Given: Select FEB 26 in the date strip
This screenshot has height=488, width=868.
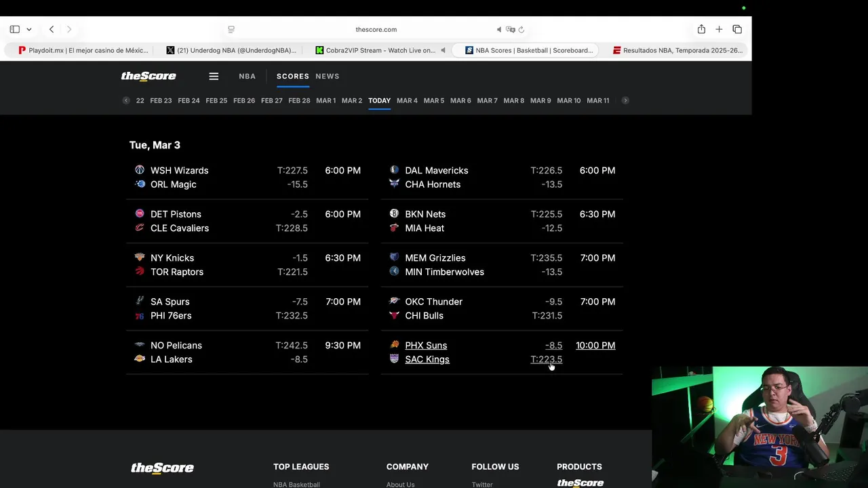Looking at the screenshot, I should coord(244,100).
